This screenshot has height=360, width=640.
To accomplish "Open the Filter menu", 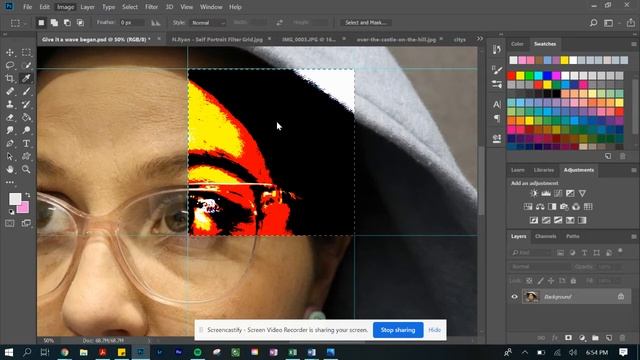I will coord(151,7).
